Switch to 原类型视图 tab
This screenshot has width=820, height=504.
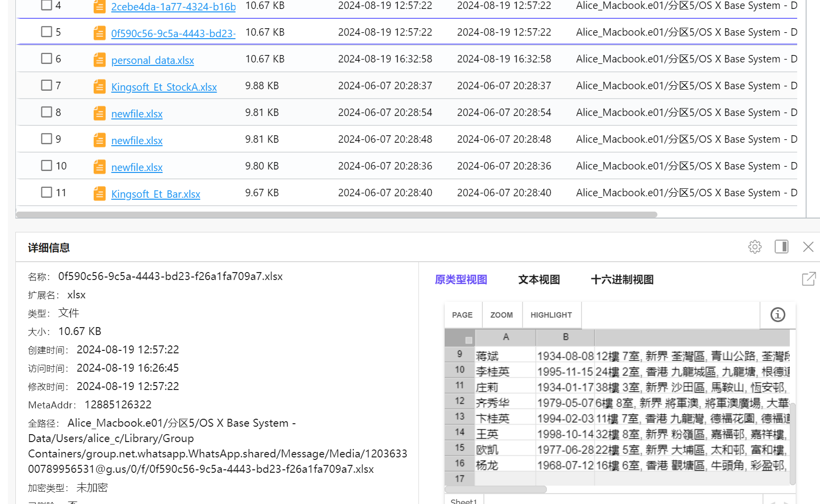[x=461, y=280]
